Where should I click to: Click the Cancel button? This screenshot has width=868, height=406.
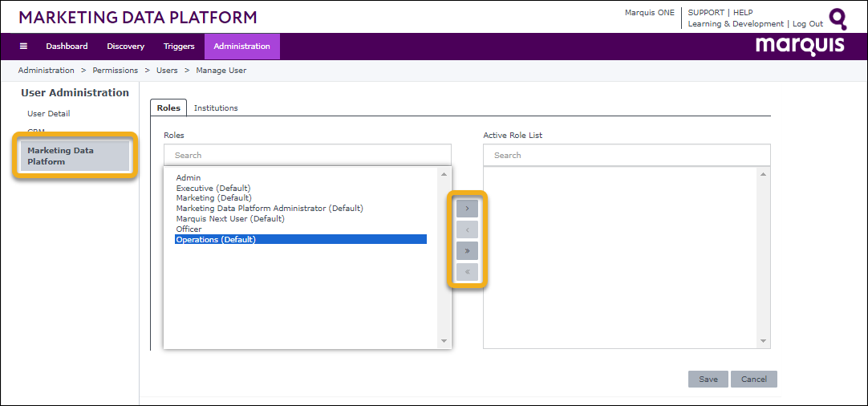click(x=753, y=379)
